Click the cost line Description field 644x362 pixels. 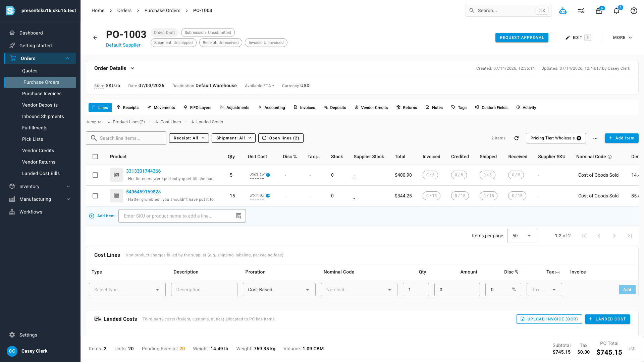coord(204,290)
